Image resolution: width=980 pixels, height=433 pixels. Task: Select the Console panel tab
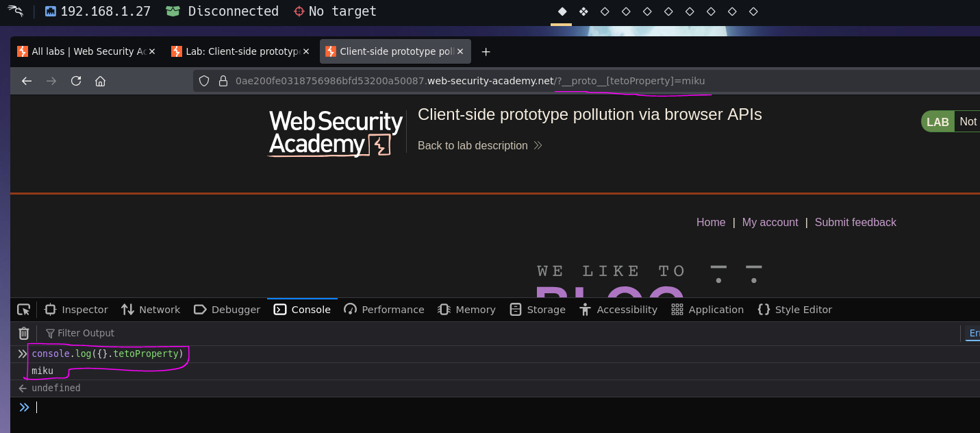pyautogui.click(x=302, y=310)
